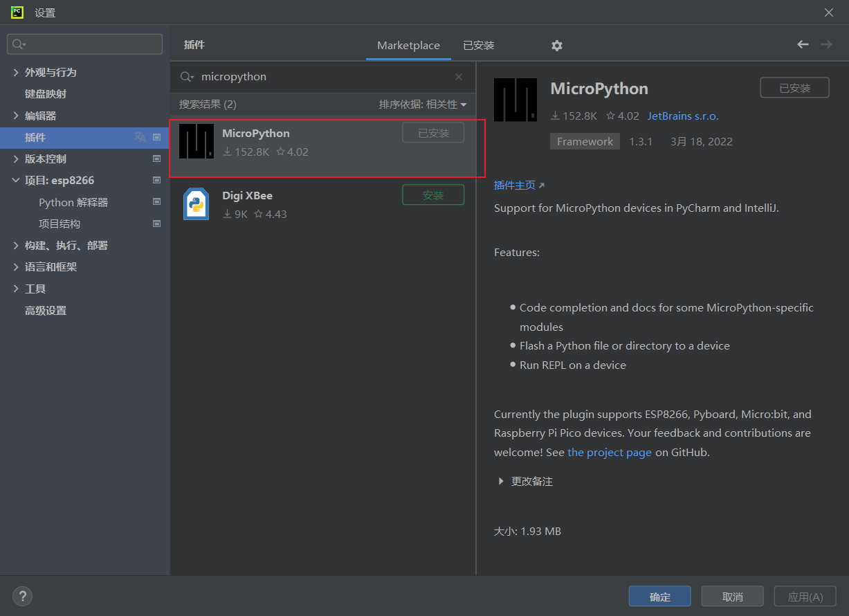Viewport: 849px width, 616px height.
Task: Click the 大小: 1.93 MB text
Action: point(527,531)
